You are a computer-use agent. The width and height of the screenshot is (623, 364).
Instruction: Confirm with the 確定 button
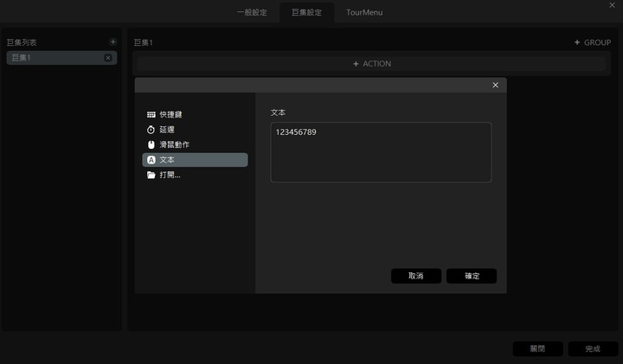tap(472, 276)
